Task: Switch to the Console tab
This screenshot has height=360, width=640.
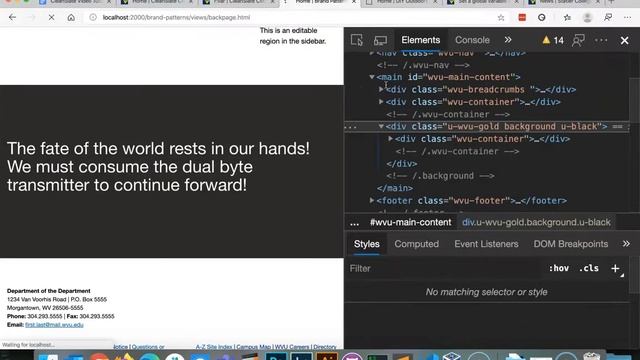Action: coord(472,40)
